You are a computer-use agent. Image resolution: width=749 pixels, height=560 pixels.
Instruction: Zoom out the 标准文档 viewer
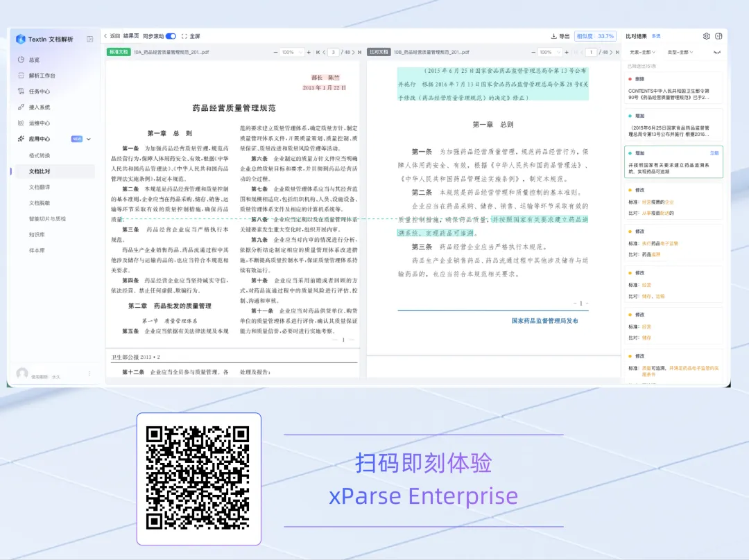click(x=275, y=52)
